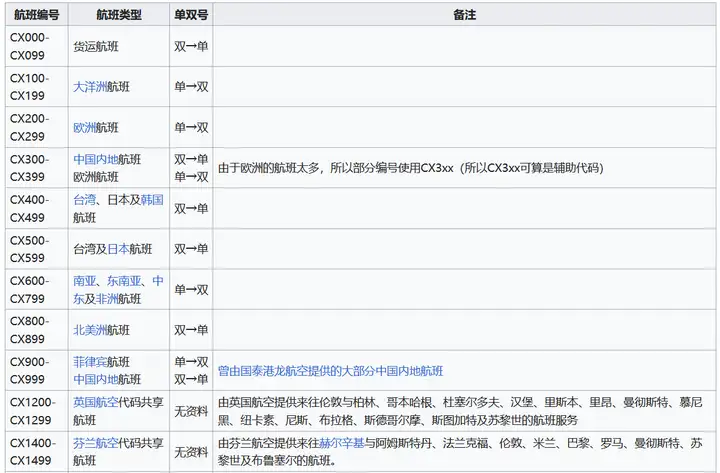Click the 中国内地 link in CX300 row
720x473 pixels.
pyautogui.click(x=96, y=159)
